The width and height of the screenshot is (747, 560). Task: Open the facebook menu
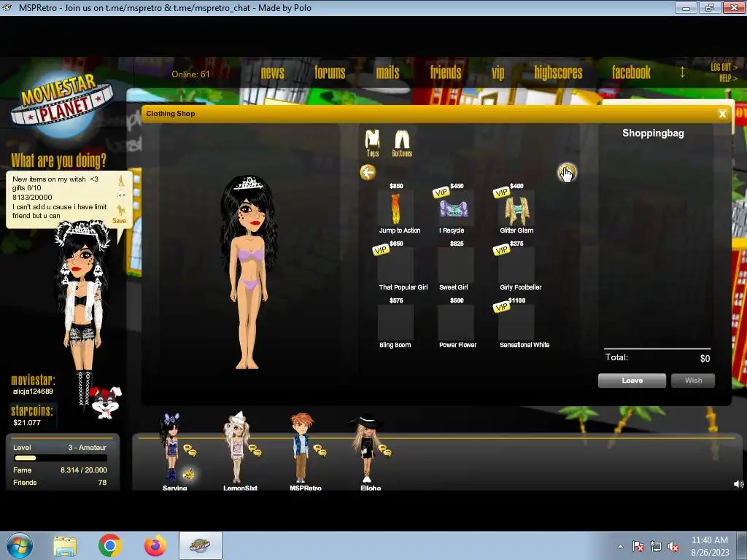click(631, 72)
